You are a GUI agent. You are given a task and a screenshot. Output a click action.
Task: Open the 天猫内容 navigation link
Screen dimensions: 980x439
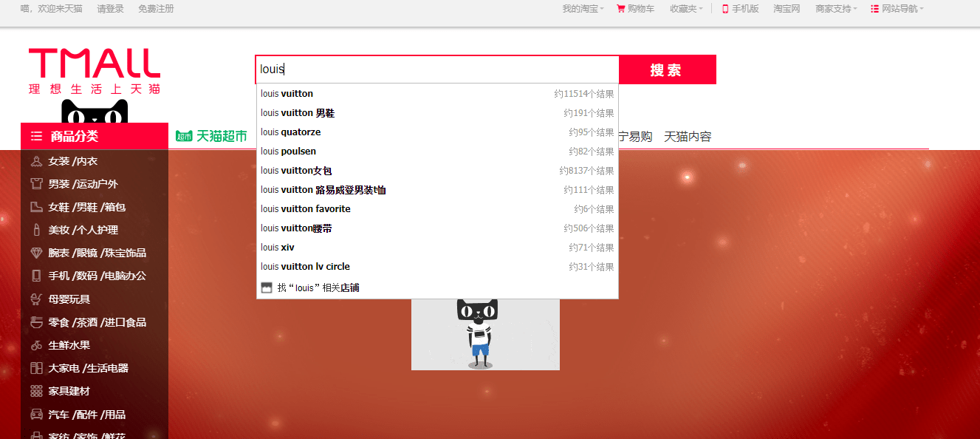pyautogui.click(x=688, y=137)
